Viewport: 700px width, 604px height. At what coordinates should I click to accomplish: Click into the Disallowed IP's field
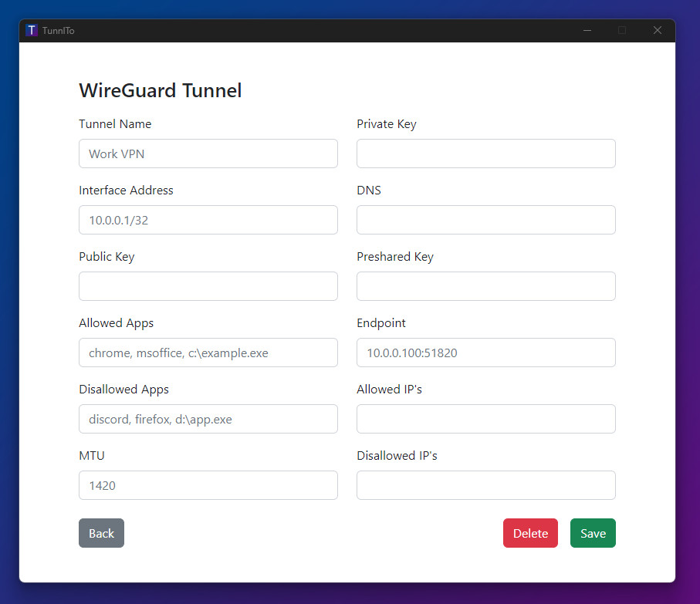[x=486, y=485]
